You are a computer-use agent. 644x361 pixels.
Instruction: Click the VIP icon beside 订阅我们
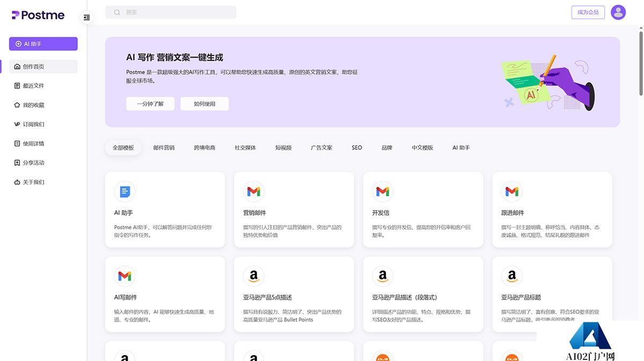point(17,125)
